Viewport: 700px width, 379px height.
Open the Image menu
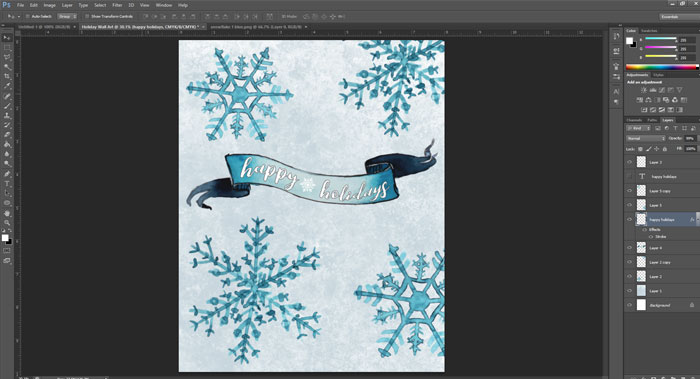[50, 5]
